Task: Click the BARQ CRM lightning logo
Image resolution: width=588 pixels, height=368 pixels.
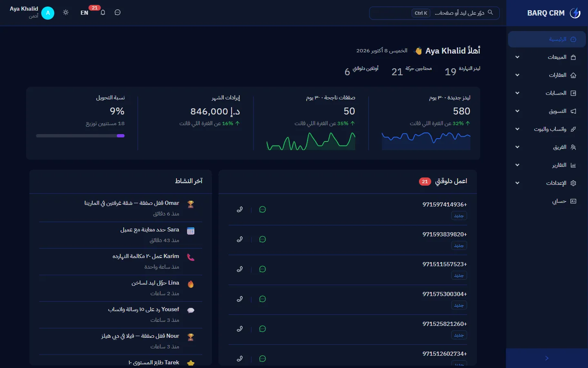Action: [x=575, y=13]
